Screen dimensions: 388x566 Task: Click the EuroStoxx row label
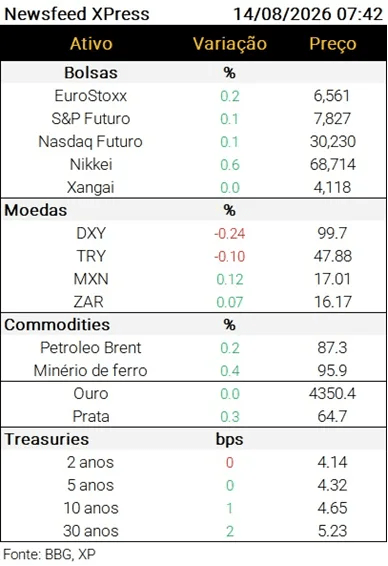click(91, 96)
